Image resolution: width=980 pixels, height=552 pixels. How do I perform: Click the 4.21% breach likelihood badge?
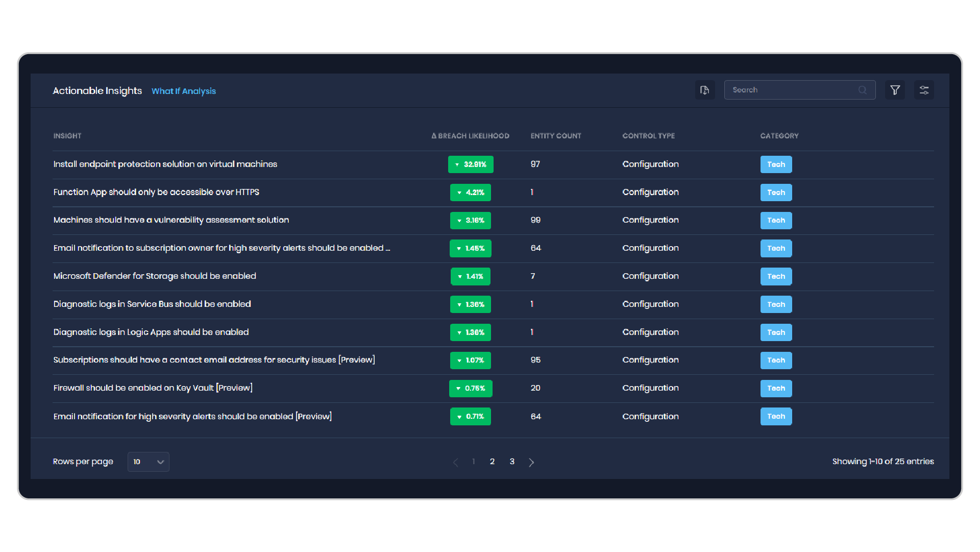click(x=471, y=193)
